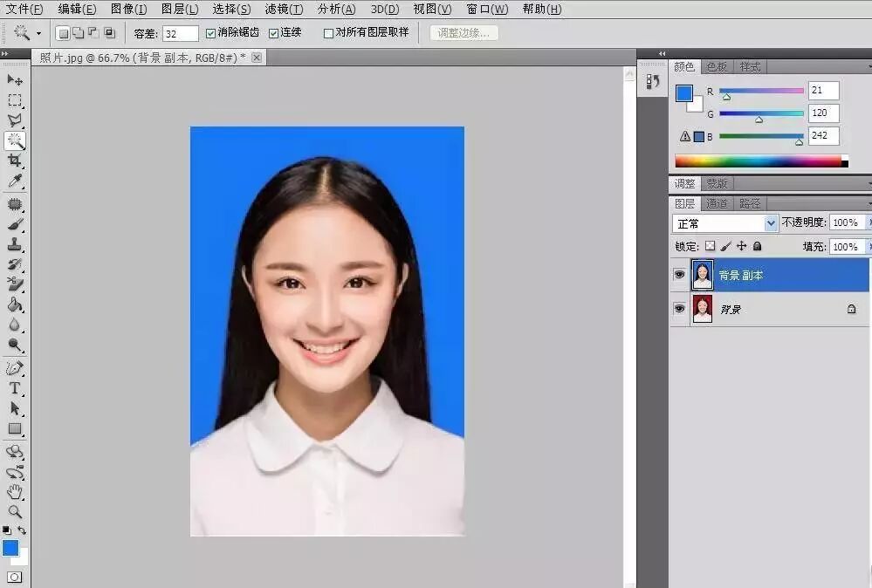
Task: Reset default foreground and background colors
Action: (7, 530)
